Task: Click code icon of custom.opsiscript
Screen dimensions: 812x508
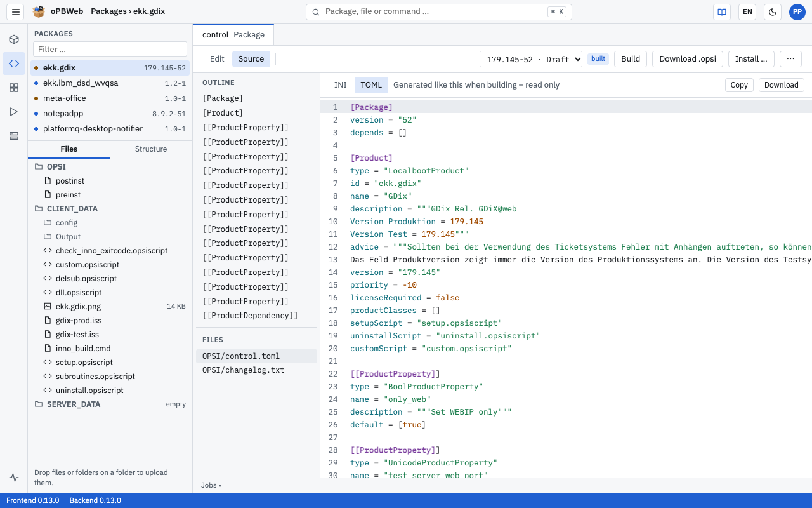Action: pyautogui.click(x=48, y=265)
